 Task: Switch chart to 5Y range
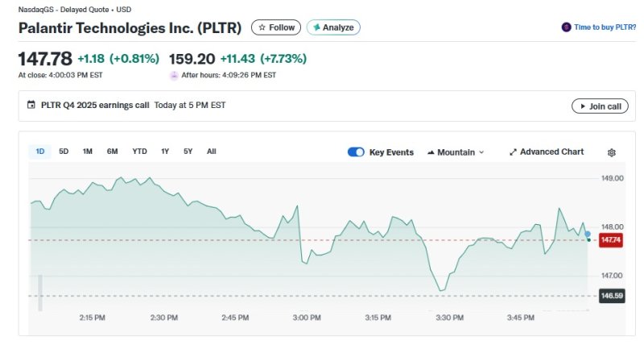click(188, 151)
